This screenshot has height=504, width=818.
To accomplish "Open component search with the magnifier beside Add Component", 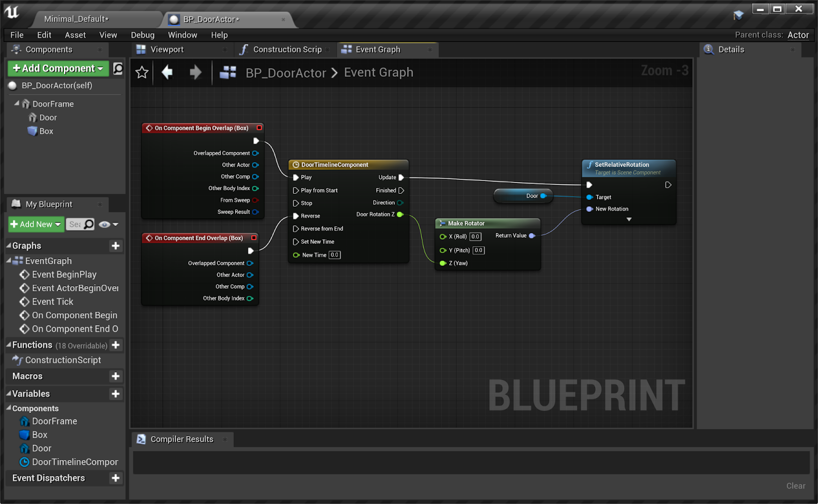I will [117, 68].
